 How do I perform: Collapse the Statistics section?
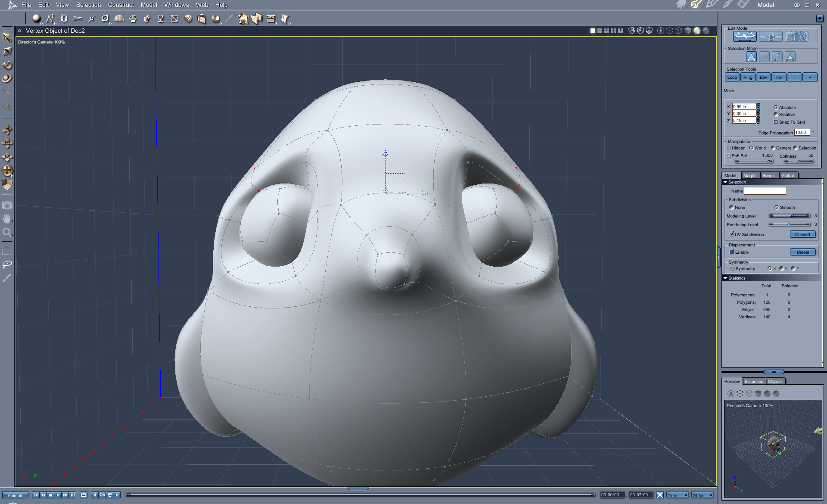pyautogui.click(x=725, y=278)
